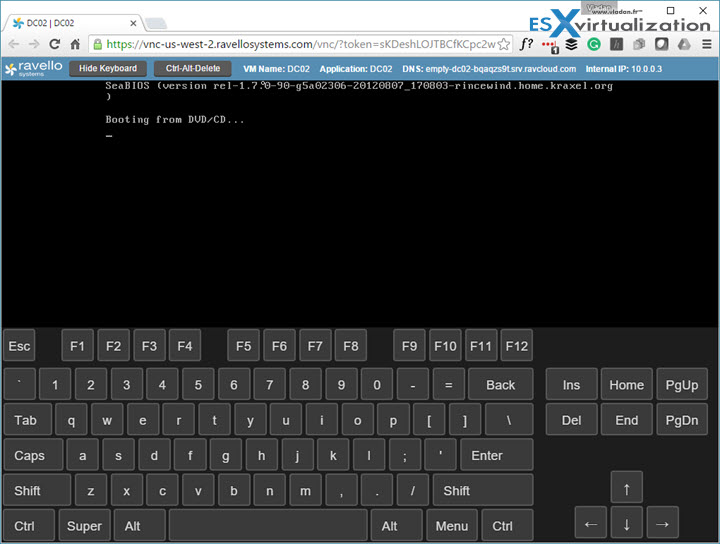Open the WhatFont f? extension
This screenshot has height=544, width=720.
point(527,44)
